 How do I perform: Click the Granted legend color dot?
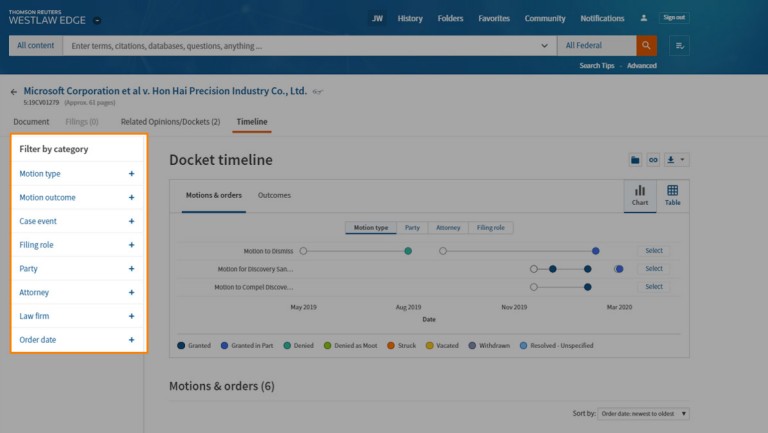181,345
